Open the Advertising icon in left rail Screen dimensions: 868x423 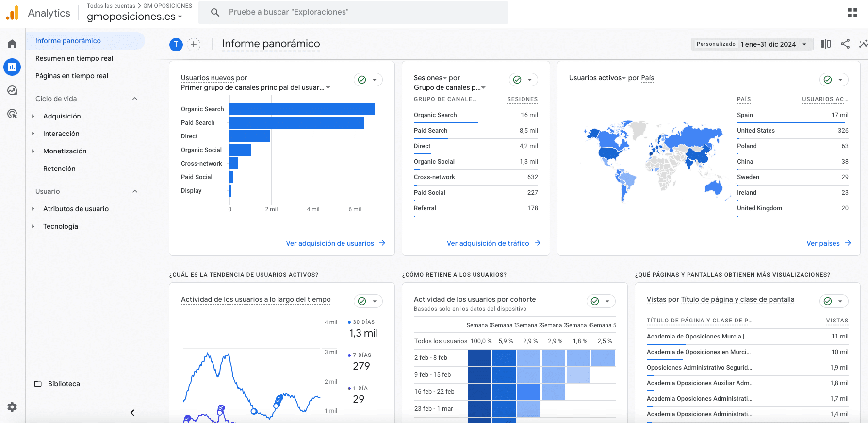tap(12, 114)
